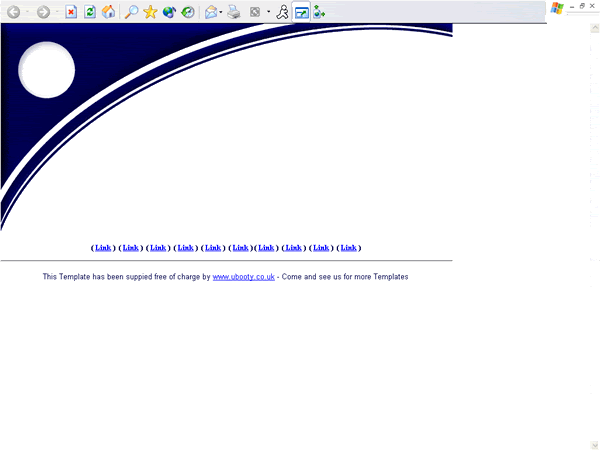Viewport: 600px width, 450px height.
Task: Go to the Home page icon
Action: pos(108,12)
